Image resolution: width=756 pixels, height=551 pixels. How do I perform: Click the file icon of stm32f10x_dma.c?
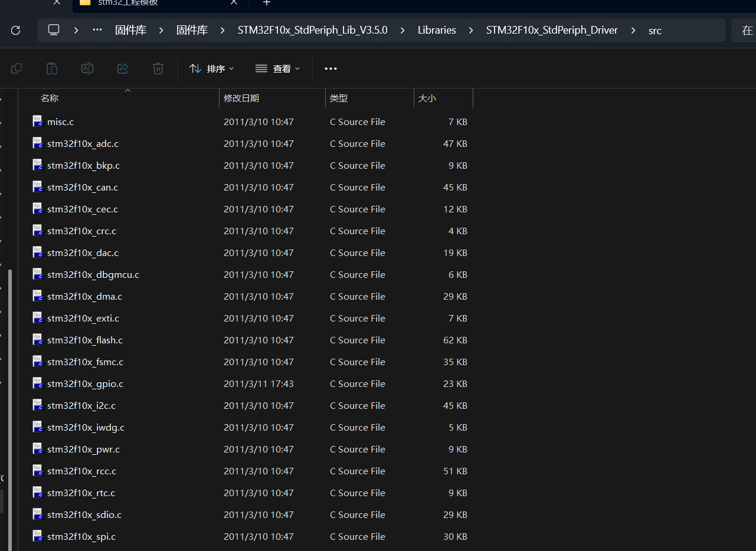pos(38,296)
